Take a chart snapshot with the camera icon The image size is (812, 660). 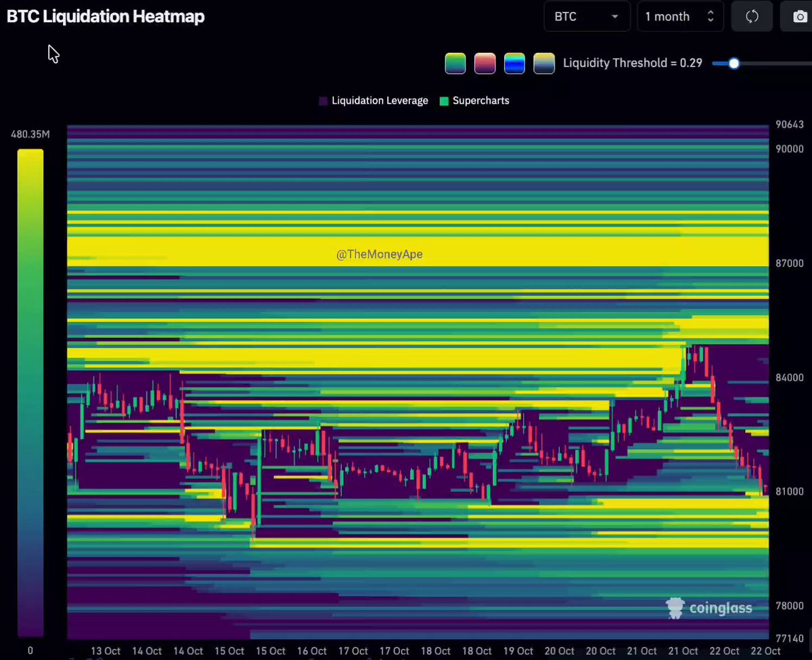pyautogui.click(x=799, y=17)
